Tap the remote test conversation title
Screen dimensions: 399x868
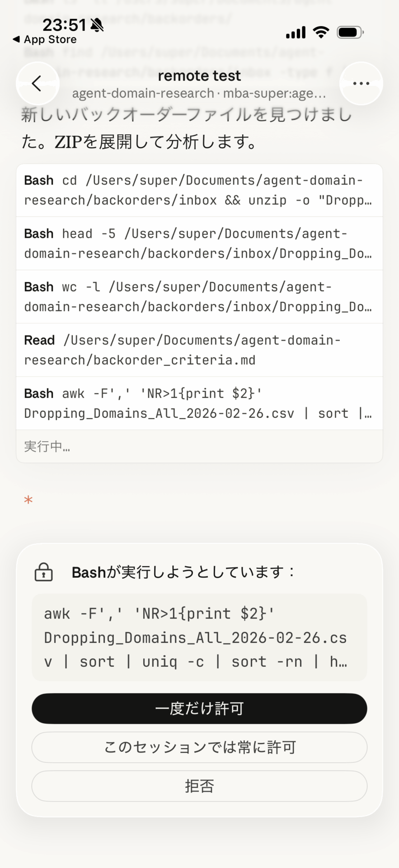click(x=199, y=75)
